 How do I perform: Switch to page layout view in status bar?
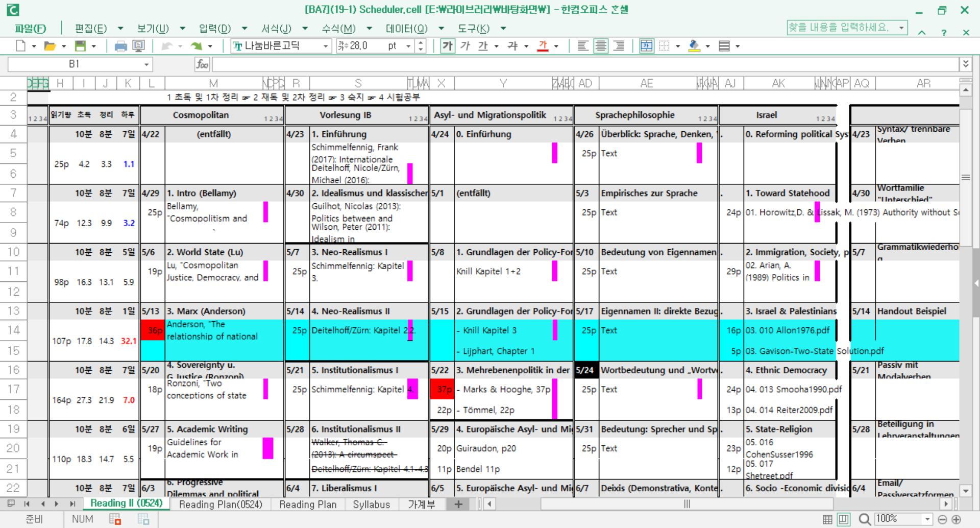pos(844,519)
